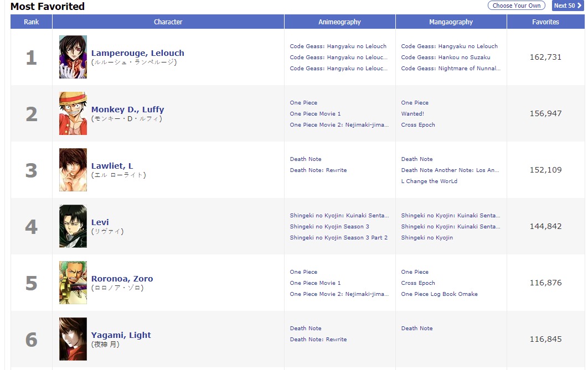The image size is (588, 370).
Task: Open Zoro's One Piece Movie 2 link
Action: (339, 294)
